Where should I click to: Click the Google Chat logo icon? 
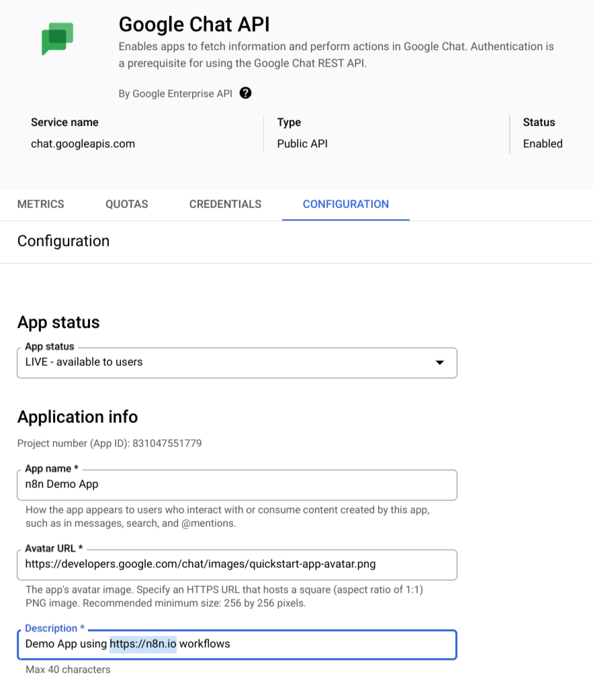tap(57, 39)
